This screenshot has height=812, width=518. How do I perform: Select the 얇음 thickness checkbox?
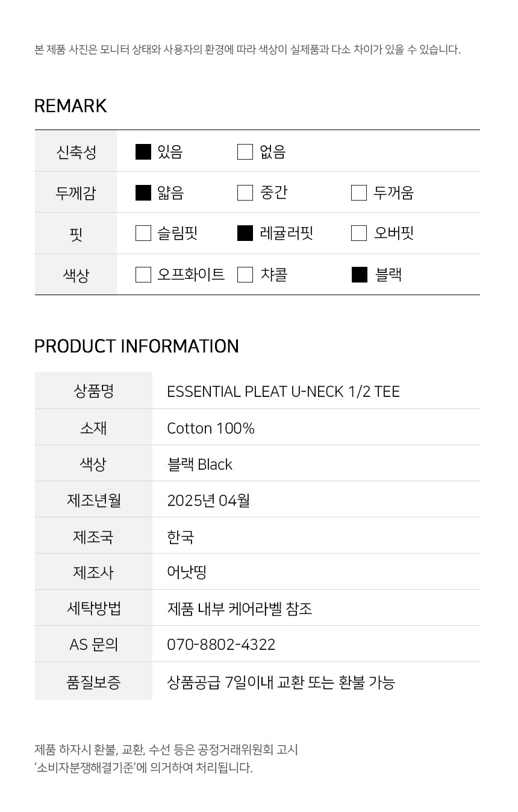143,193
